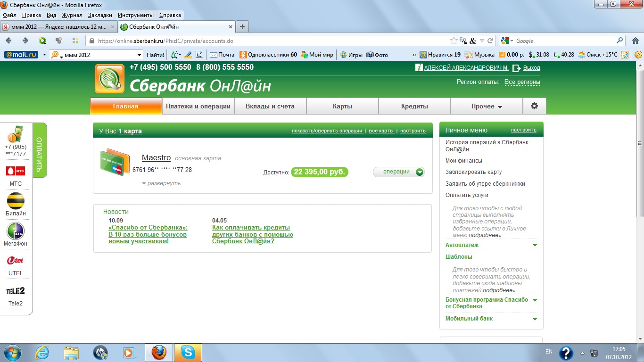
Task: Open Мой мир toolbar button
Action: point(317,55)
